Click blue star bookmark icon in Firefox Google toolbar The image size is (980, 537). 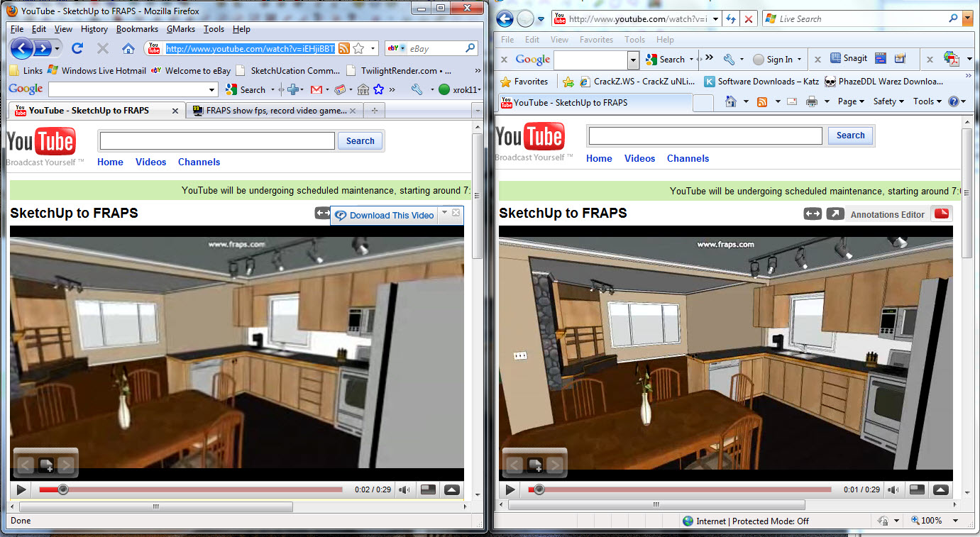[x=379, y=89]
